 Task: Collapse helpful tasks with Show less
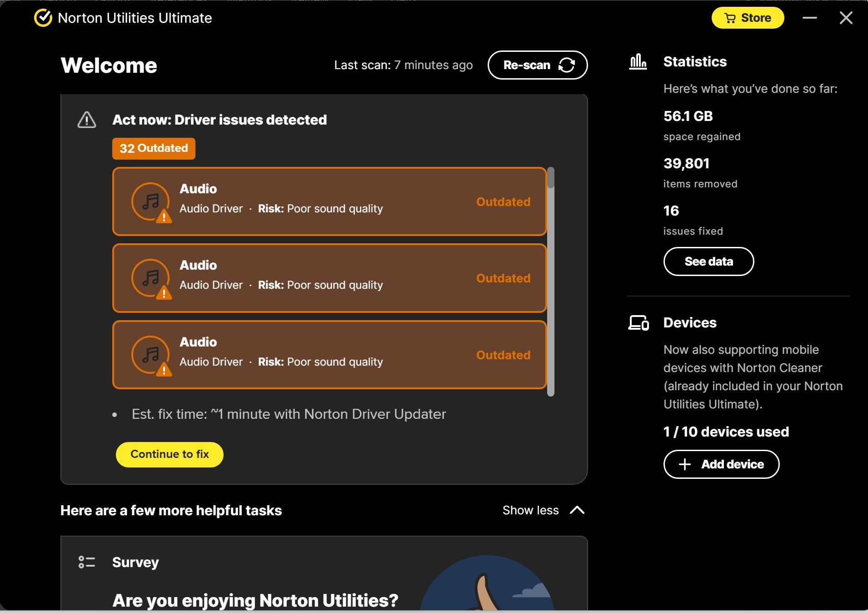coord(530,510)
